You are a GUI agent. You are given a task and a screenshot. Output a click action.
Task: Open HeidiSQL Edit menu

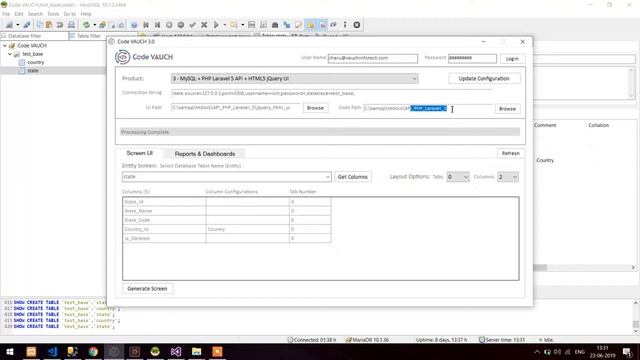(19, 14)
